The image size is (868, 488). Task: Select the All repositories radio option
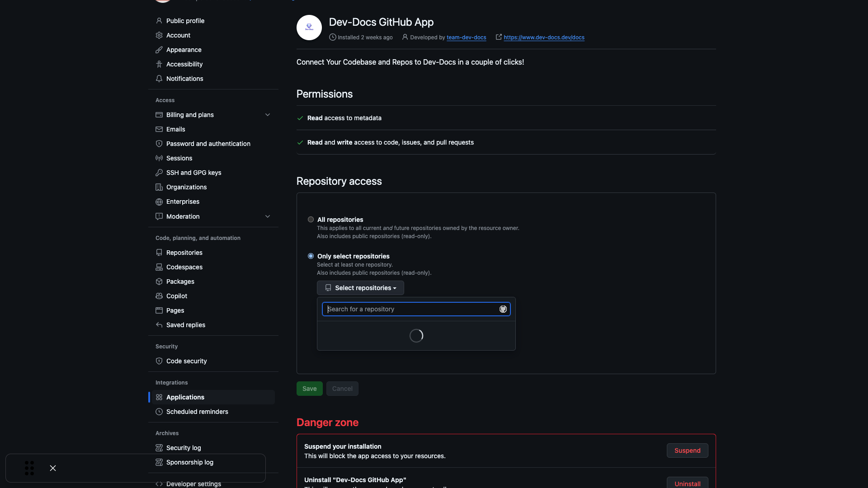tap(311, 220)
